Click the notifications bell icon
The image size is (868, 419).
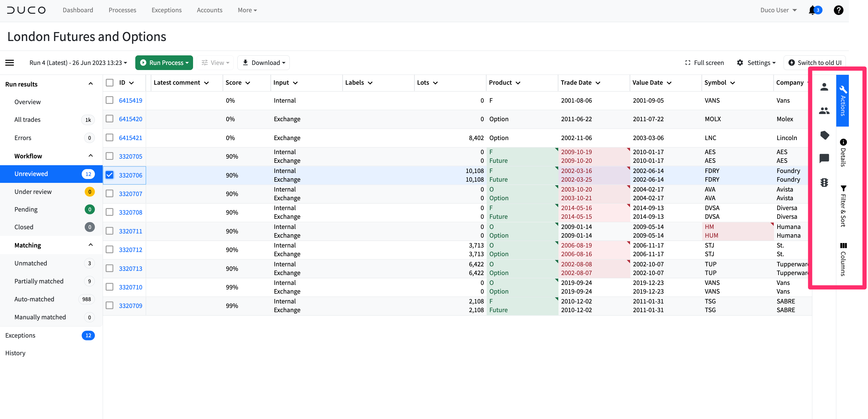(x=813, y=10)
